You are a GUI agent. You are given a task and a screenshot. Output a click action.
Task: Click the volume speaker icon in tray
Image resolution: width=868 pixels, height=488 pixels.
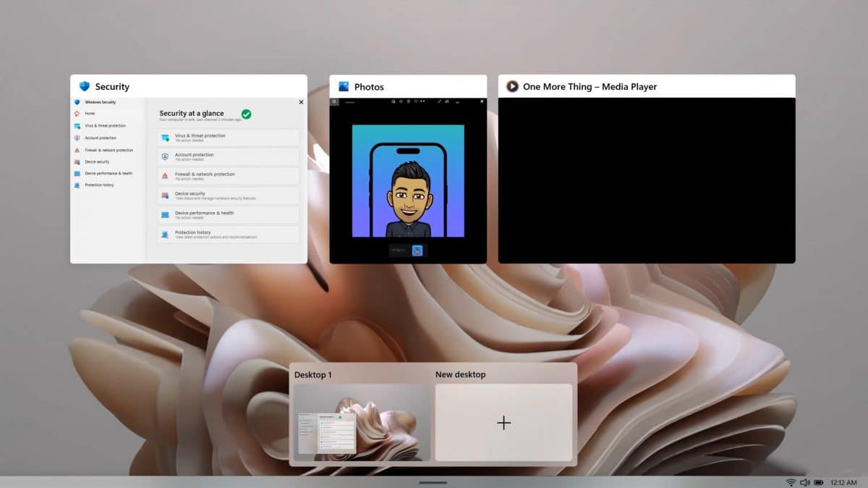pos(805,482)
